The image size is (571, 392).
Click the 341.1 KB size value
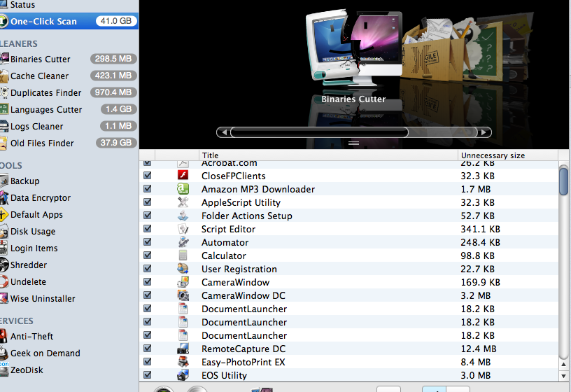coord(480,229)
